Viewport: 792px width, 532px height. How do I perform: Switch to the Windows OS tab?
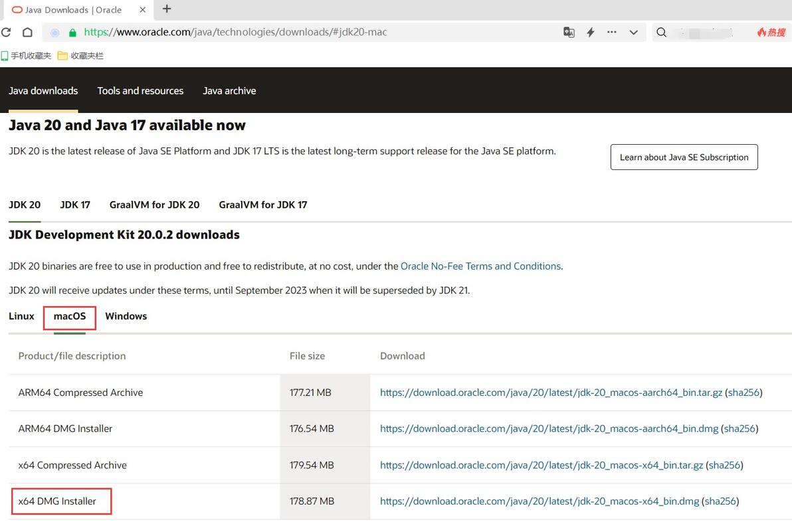tap(126, 316)
